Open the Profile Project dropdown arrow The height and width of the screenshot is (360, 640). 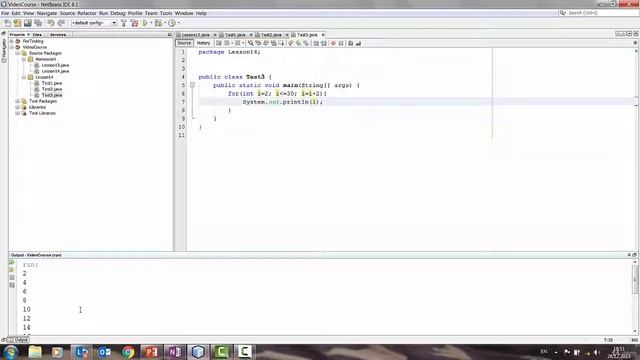[179, 23]
